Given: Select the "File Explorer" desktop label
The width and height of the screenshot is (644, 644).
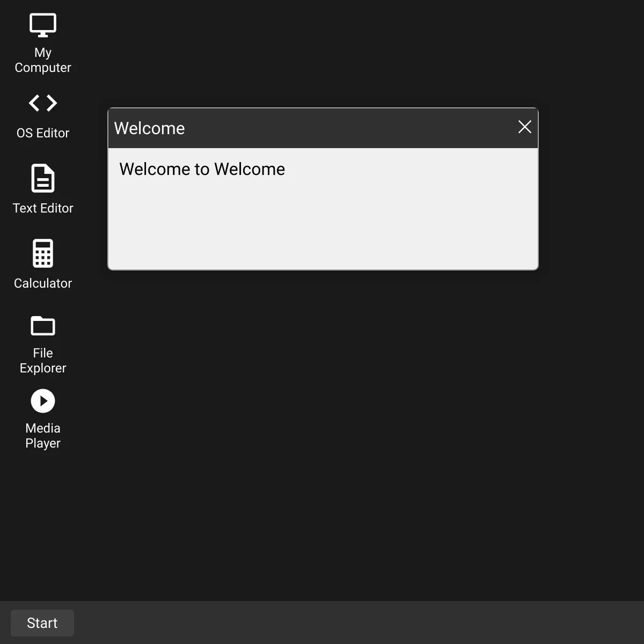Looking at the screenshot, I should pyautogui.click(x=43, y=361).
